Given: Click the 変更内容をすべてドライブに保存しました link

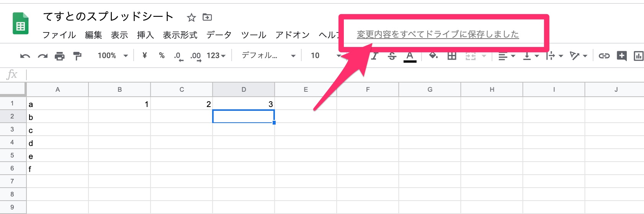Looking at the screenshot, I should point(438,34).
